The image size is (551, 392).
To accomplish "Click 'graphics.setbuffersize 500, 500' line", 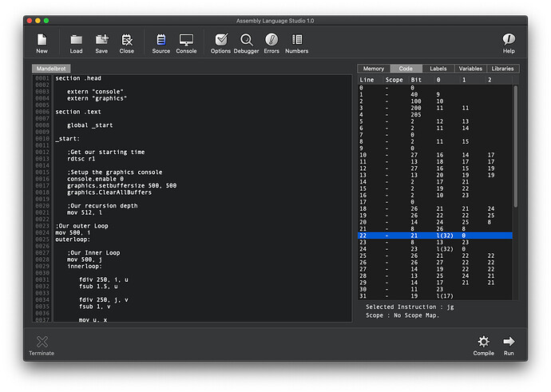I will tap(121, 185).
